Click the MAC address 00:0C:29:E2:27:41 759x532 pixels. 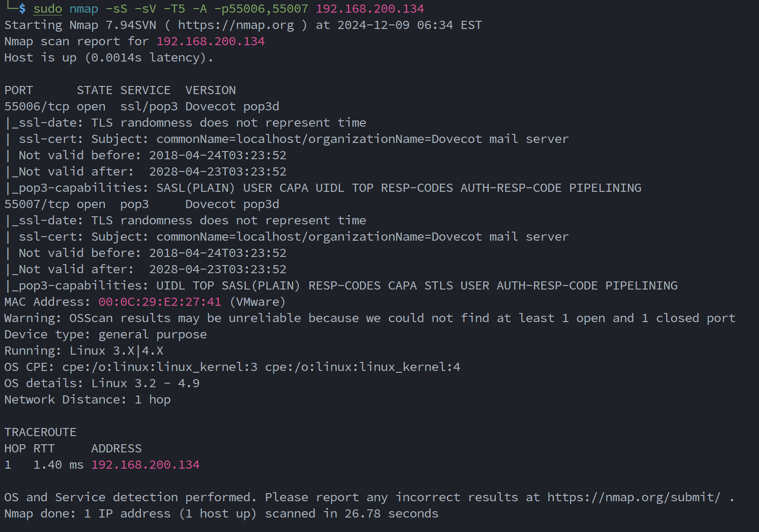pyautogui.click(x=160, y=302)
